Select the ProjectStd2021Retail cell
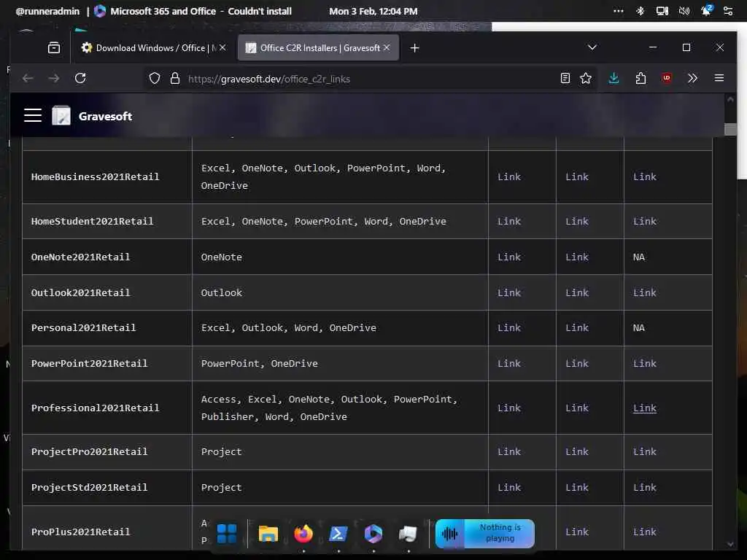This screenshot has width=747, height=560. (107, 488)
